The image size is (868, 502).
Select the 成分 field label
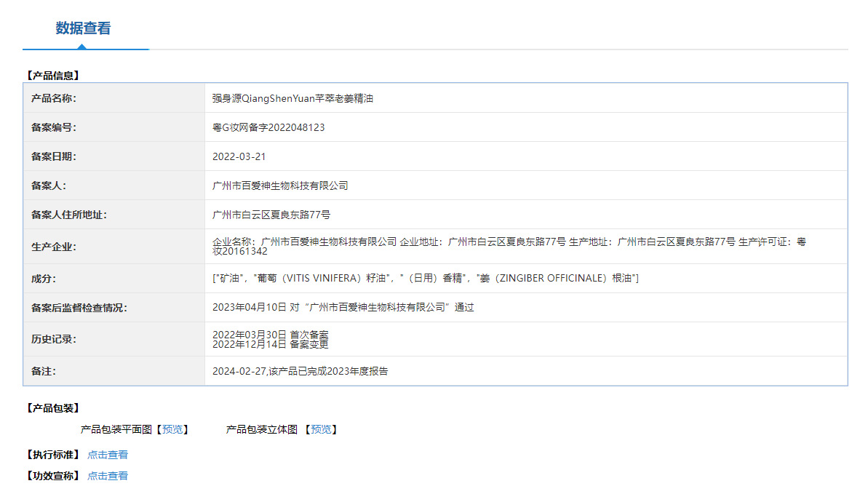pos(44,279)
